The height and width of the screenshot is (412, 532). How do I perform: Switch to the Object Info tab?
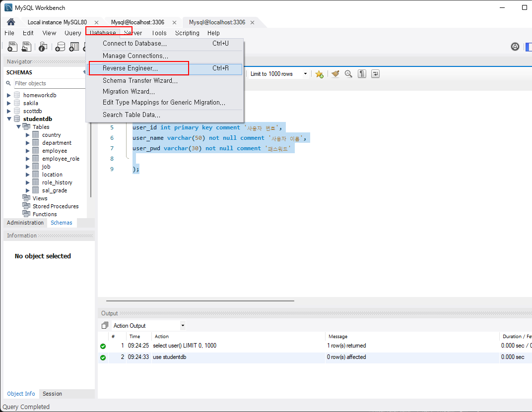coord(21,394)
